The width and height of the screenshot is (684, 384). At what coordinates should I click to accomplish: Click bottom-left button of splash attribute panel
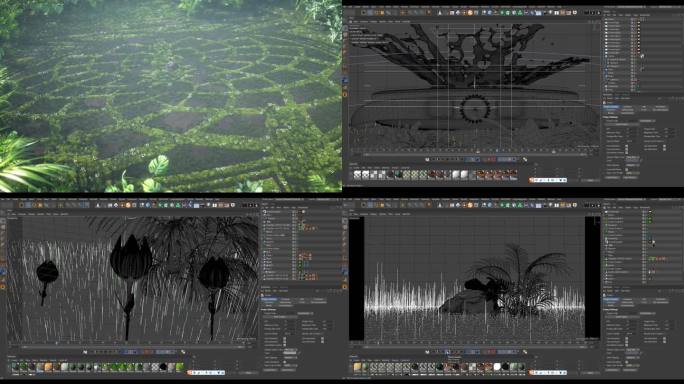612,178
